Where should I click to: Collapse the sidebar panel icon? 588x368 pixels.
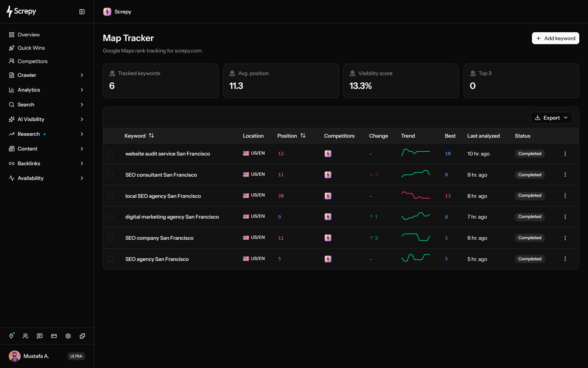pos(82,12)
